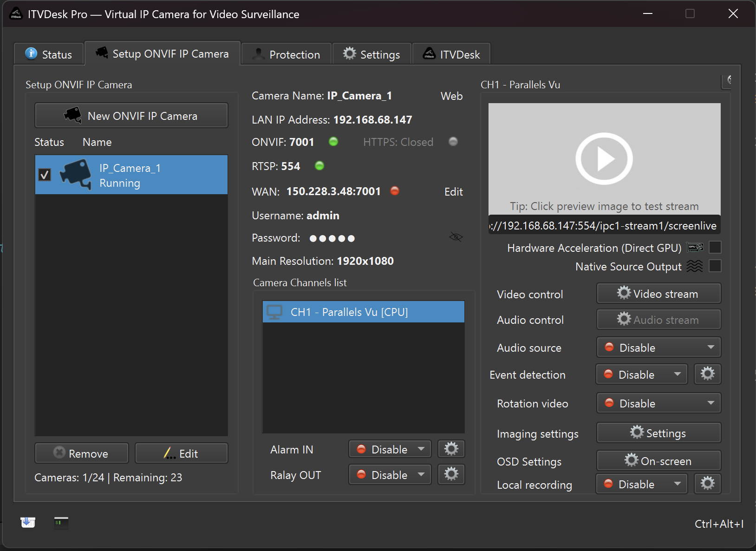Click the WAN red status indicator
756x551 pixels.
(395, 190)
